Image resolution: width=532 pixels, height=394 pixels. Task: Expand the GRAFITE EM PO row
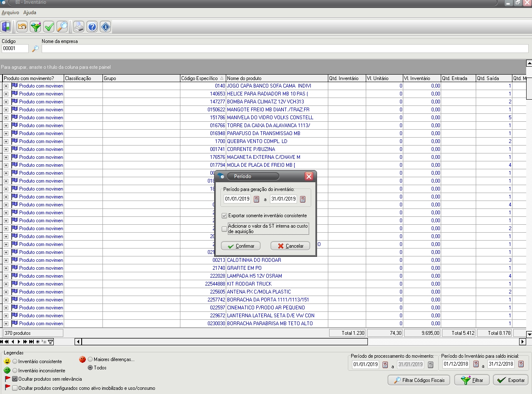click(x=6, y=268)
